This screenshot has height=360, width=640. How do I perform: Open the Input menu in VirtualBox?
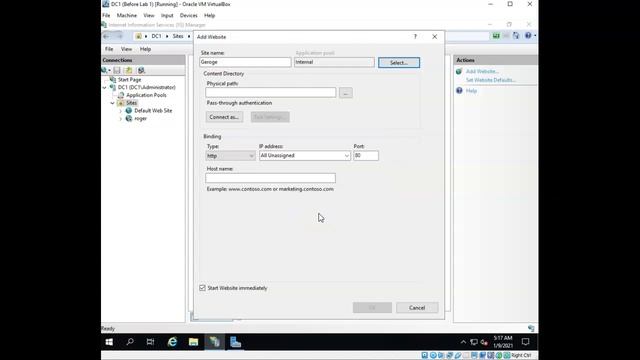[167, 16]
